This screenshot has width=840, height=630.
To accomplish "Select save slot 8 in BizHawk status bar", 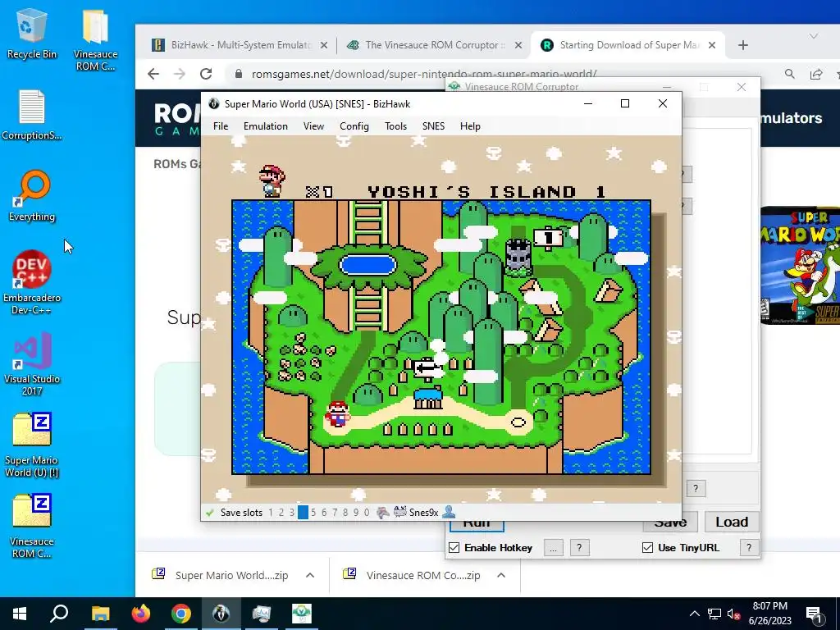I will click(345, 513).
